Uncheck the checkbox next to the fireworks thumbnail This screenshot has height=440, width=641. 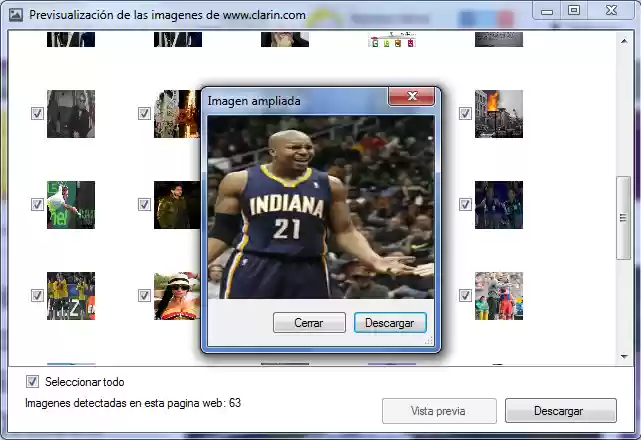pyautogui.click(x=144, y=113)
